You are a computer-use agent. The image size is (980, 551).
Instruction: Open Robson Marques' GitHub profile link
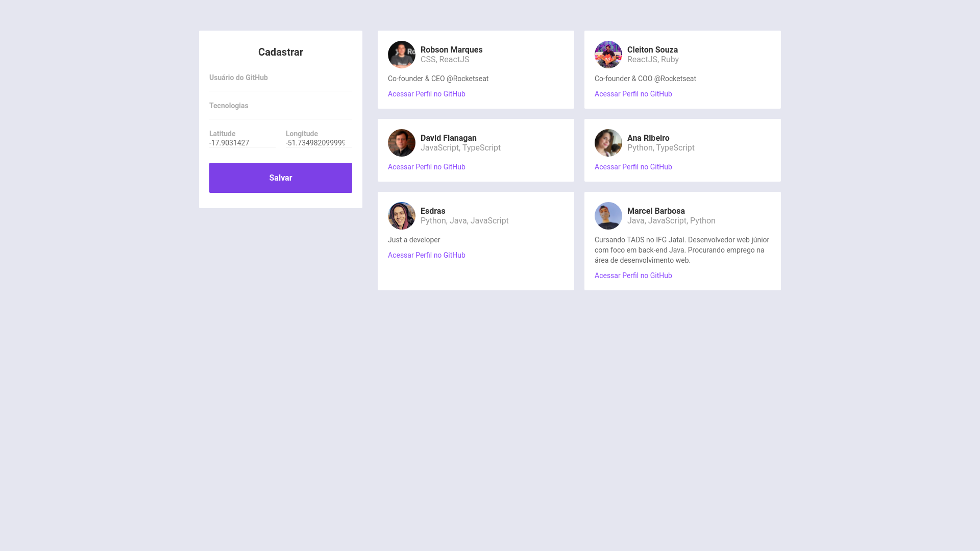coord(427,94)
